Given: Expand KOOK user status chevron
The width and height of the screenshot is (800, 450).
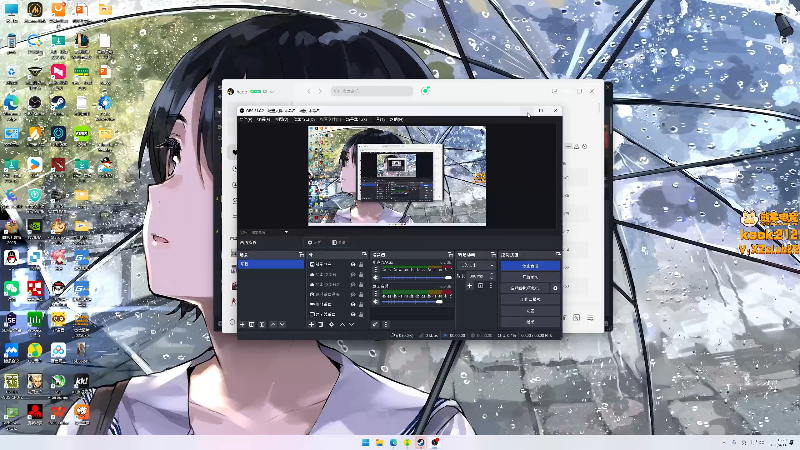Looking at the screenshot, I should (x=272, y=92).
